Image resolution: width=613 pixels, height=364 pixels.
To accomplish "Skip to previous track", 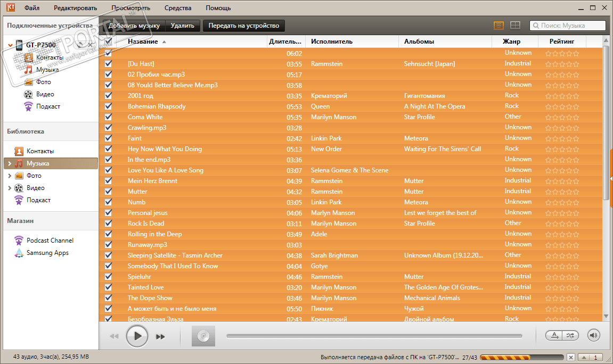I will (x=114, y=336).
